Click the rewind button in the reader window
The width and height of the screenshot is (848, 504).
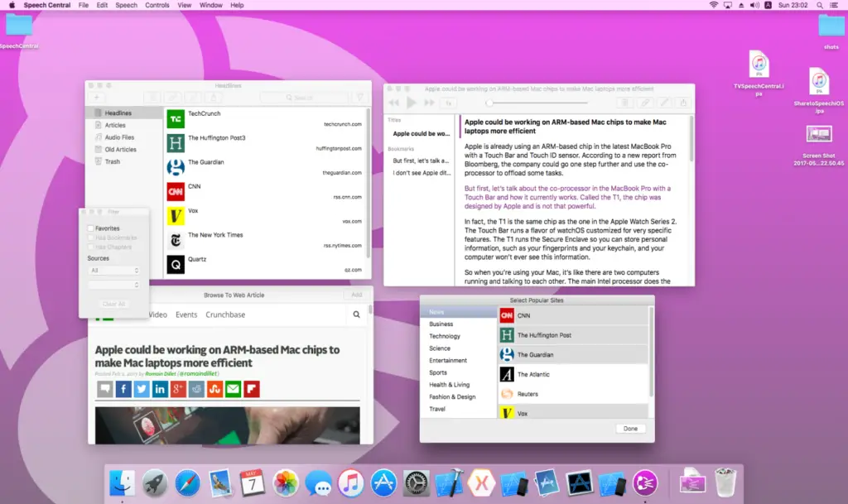point(393,103)
